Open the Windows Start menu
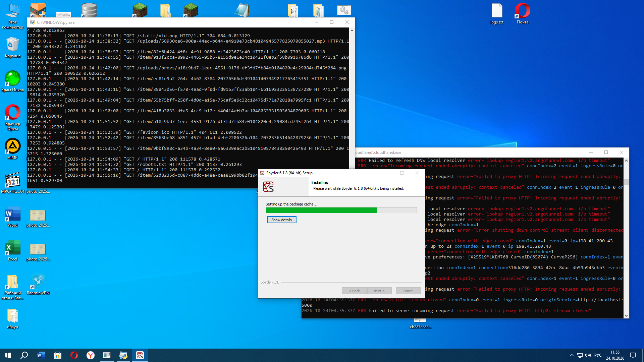 click(x=8, y=355)
